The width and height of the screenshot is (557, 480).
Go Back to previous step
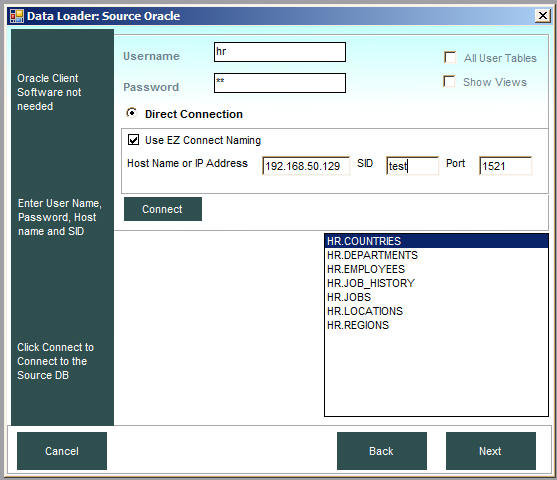point(382,451)
